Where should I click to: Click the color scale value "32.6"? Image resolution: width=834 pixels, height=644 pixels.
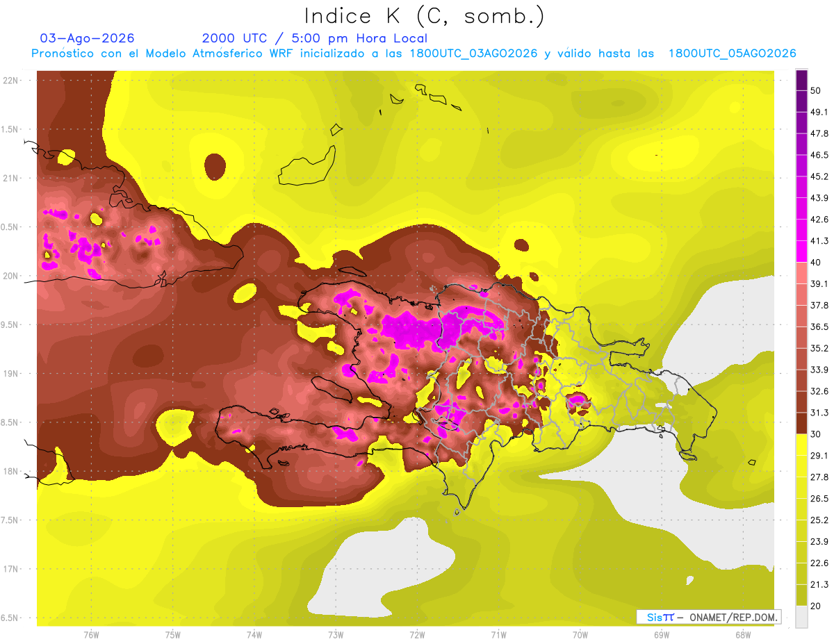[819, 391]
